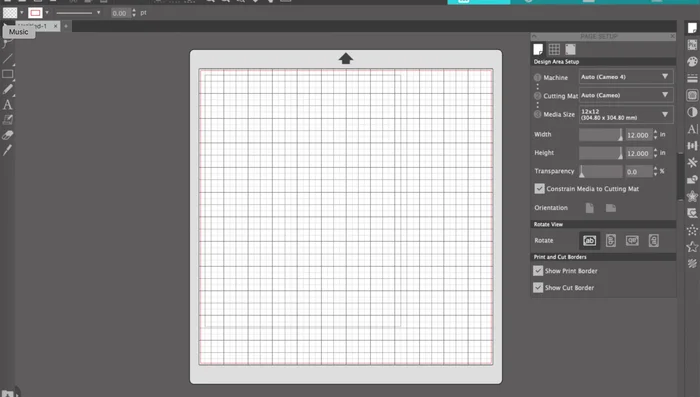Rotate view 270 degrees, fourth rotate option
The image size is (700, 397).
click(x=654, y=240)
